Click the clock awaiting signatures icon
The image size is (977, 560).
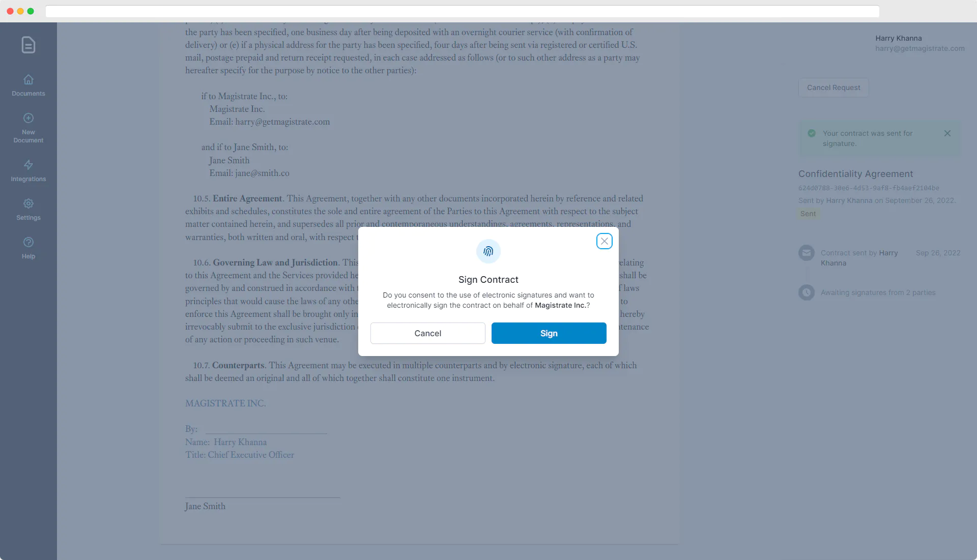coord(807,292)
